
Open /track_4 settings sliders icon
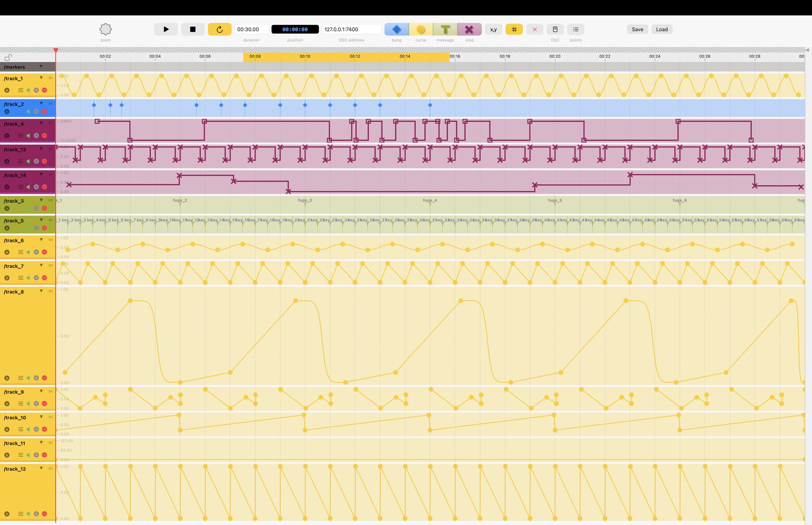(20, 136)
